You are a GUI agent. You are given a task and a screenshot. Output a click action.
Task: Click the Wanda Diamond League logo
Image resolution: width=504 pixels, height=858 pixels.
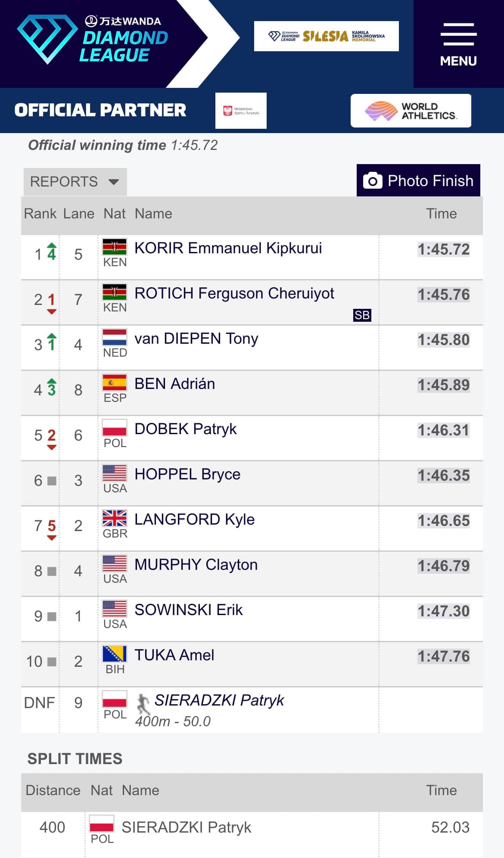pos(93,40)
